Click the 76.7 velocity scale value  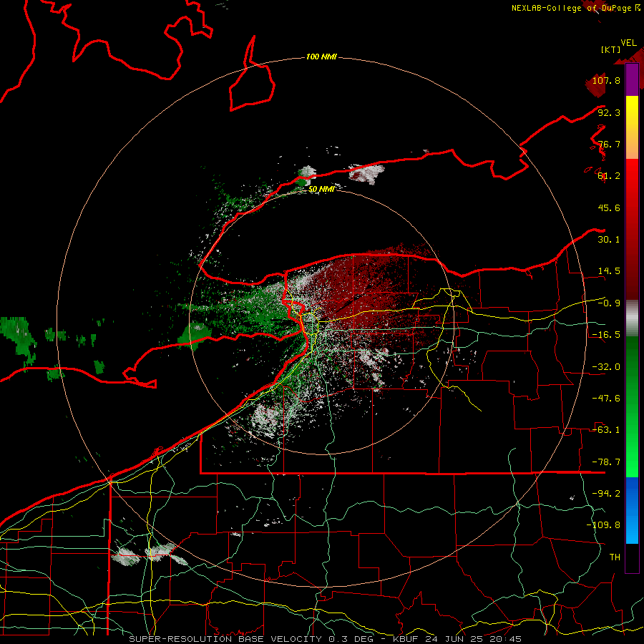tap(609, 144)
